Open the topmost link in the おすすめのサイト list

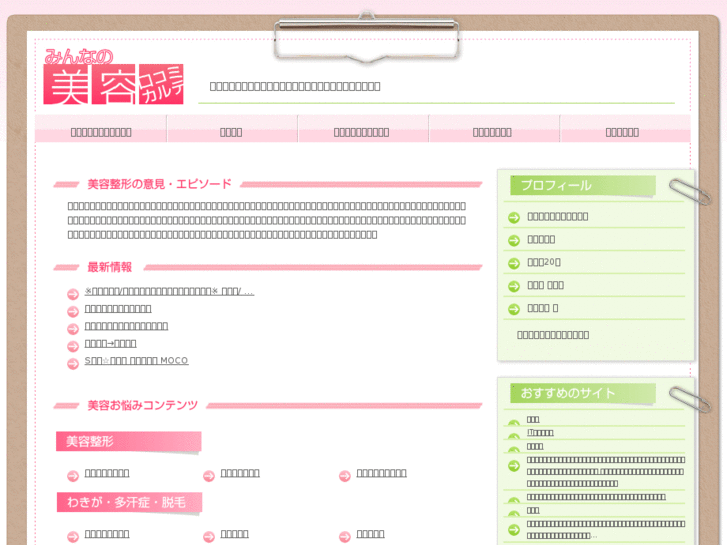click(533, 419)
